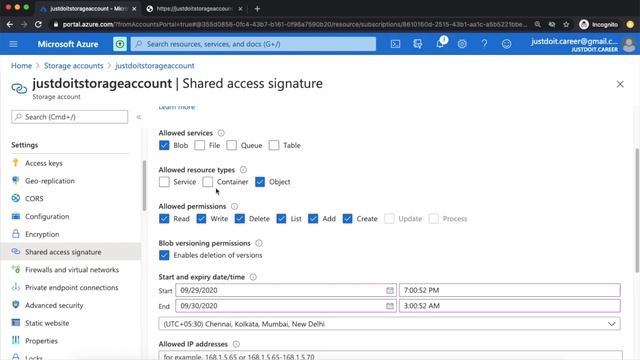Uncheck the Delete permission
The width and height of the screenshot is (640, 360).
240,219
